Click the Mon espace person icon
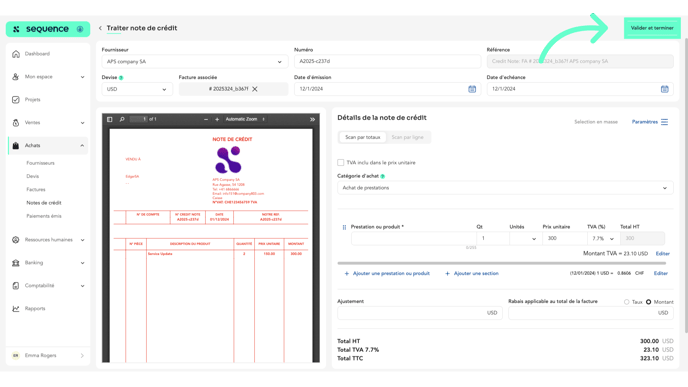 point(16,77)
